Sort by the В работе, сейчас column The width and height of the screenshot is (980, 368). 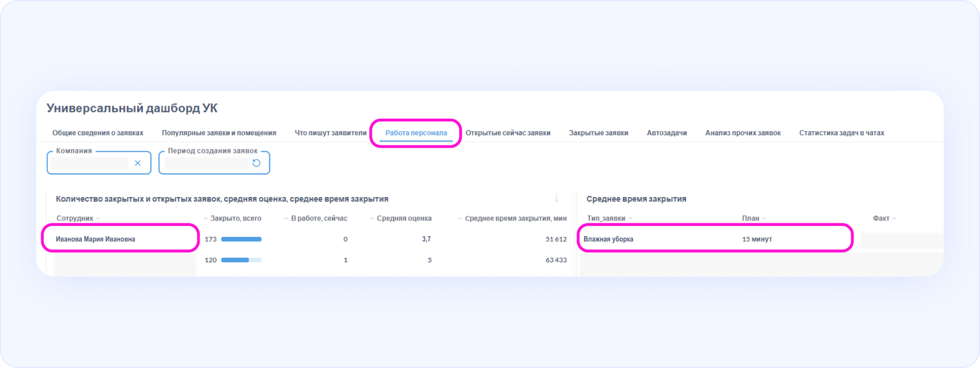point(319,219)
